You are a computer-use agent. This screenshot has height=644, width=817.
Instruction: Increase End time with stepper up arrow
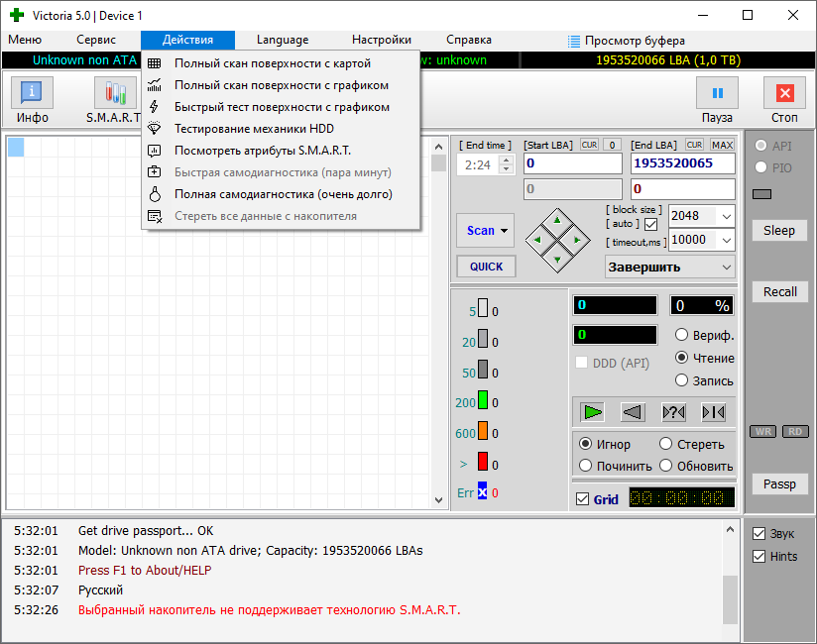click(506, 160)
